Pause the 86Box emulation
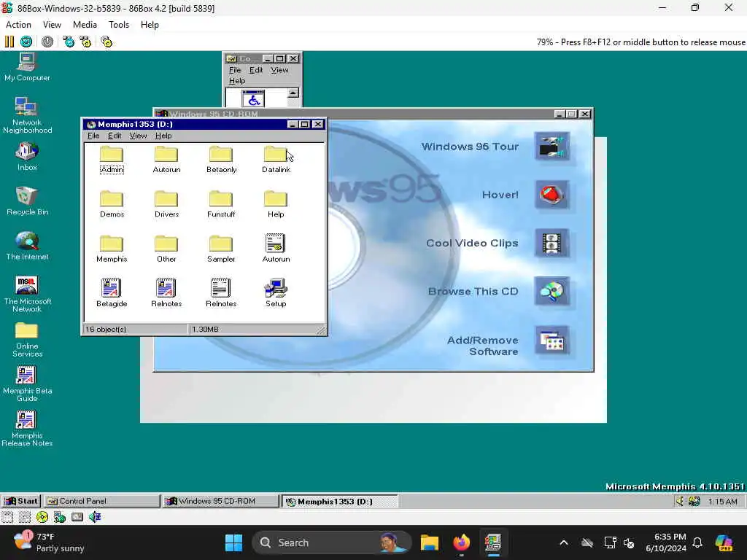 point(9,42)
